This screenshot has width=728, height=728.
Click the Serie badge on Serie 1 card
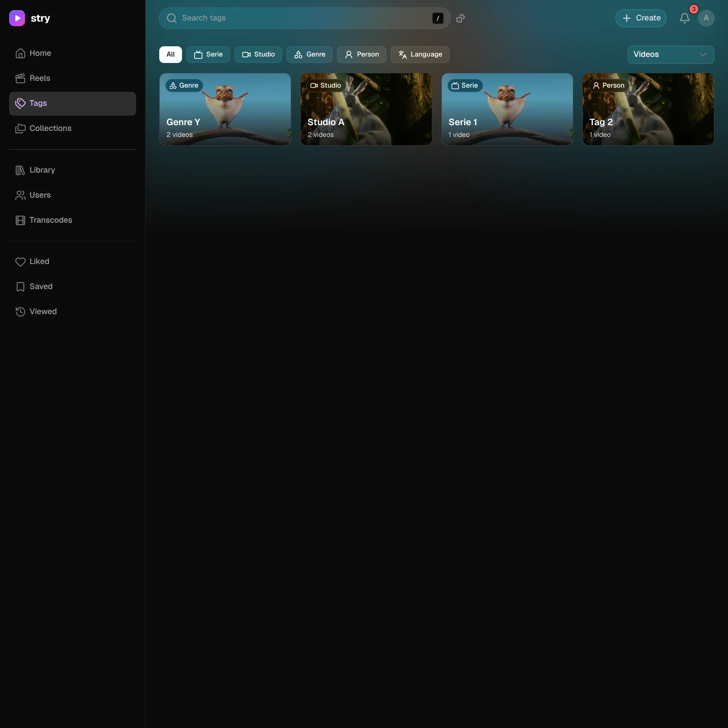[x=465, y=86]
